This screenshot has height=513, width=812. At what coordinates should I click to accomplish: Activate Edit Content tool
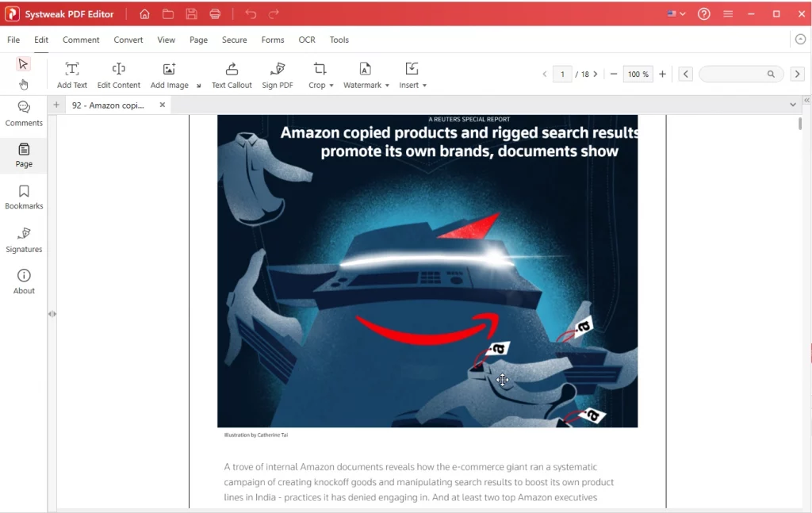[119, 75]
